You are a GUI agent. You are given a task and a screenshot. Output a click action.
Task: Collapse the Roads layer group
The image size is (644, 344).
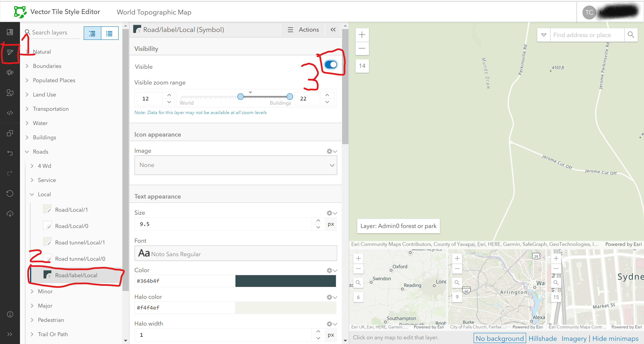[27, 152]
